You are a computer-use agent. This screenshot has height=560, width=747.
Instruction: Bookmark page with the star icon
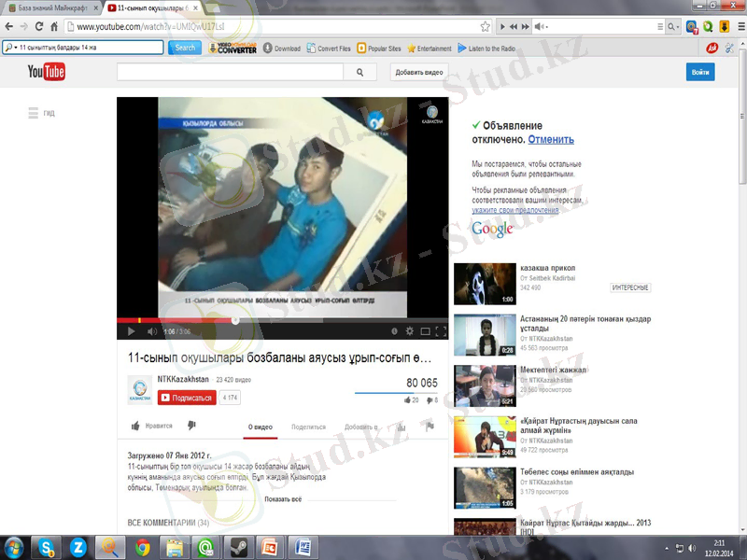pos(486,26)
